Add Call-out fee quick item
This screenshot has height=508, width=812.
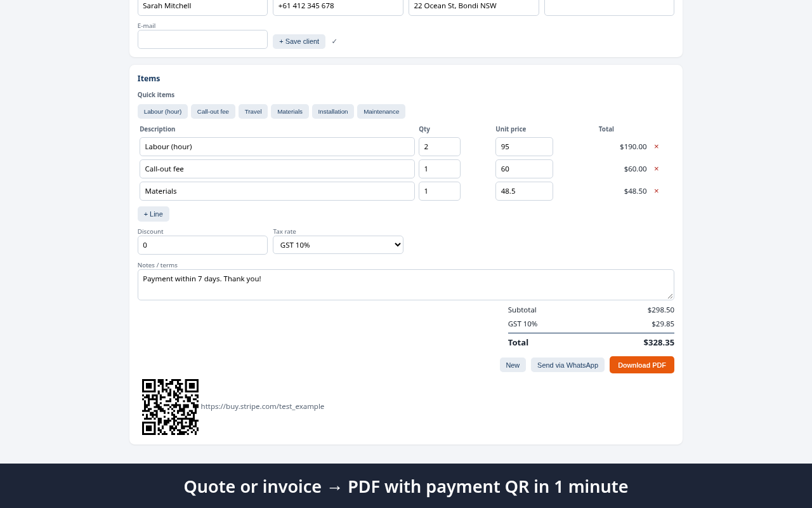coord(213,112)
